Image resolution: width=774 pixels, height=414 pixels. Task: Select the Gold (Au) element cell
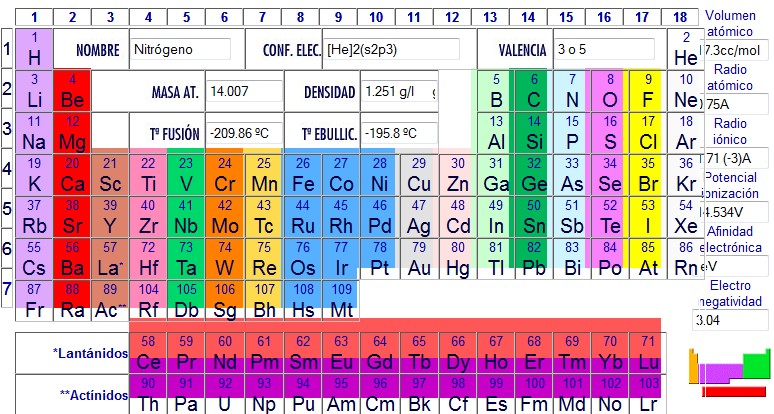420,258
